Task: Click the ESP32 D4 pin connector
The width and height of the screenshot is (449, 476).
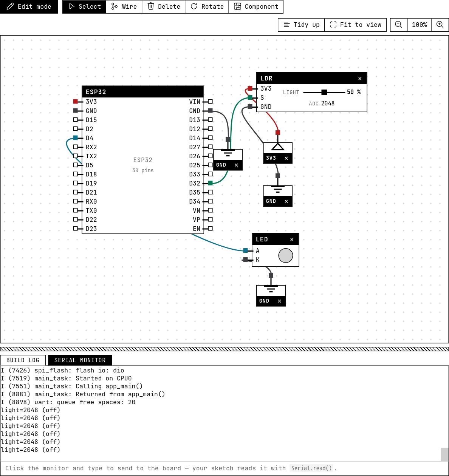Action: click(x=75, y=138)
